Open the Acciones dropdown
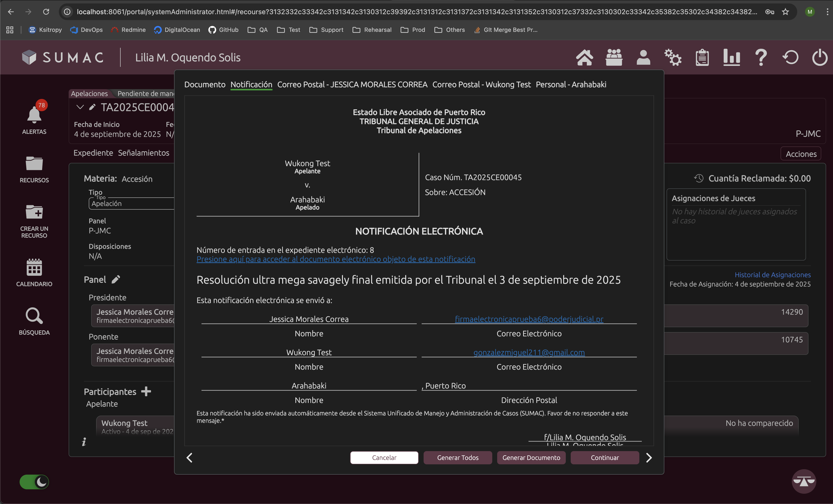833x504 pixels. [x=801, y=154]
